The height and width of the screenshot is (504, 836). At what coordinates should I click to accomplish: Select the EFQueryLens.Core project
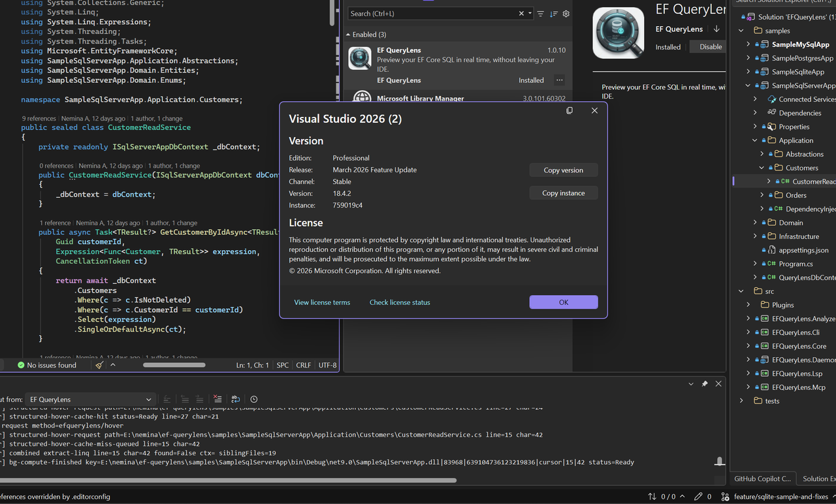[799, 346]
